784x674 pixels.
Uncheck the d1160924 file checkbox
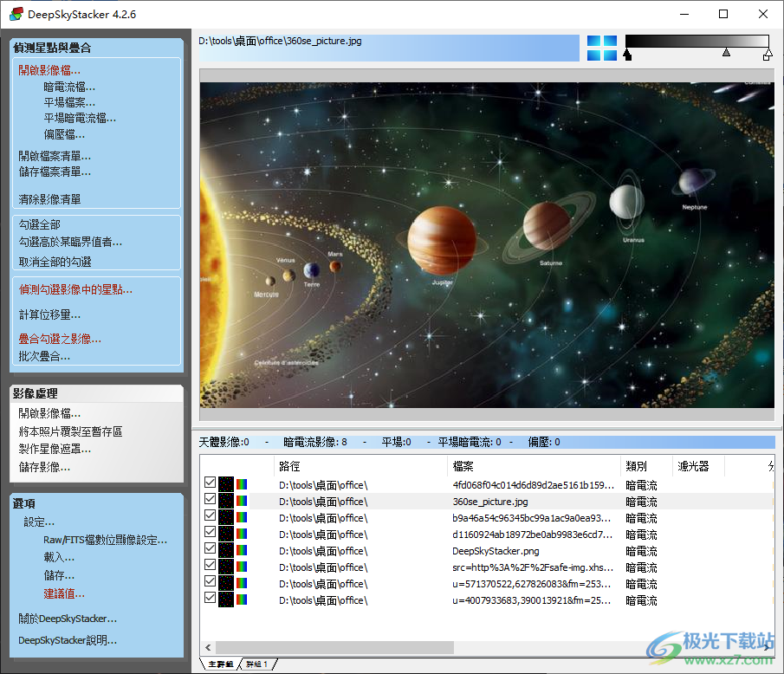(210, 532)
